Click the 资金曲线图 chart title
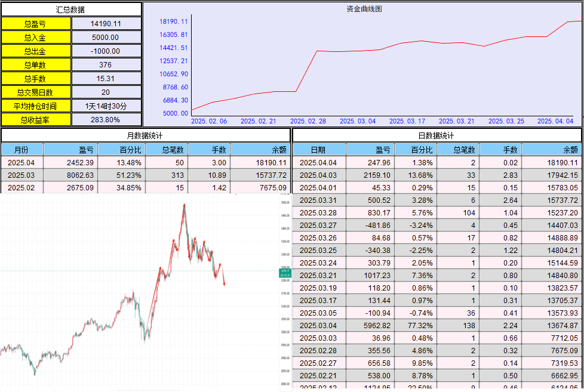The width and height of the screenshot is (584, 392). 364,9
